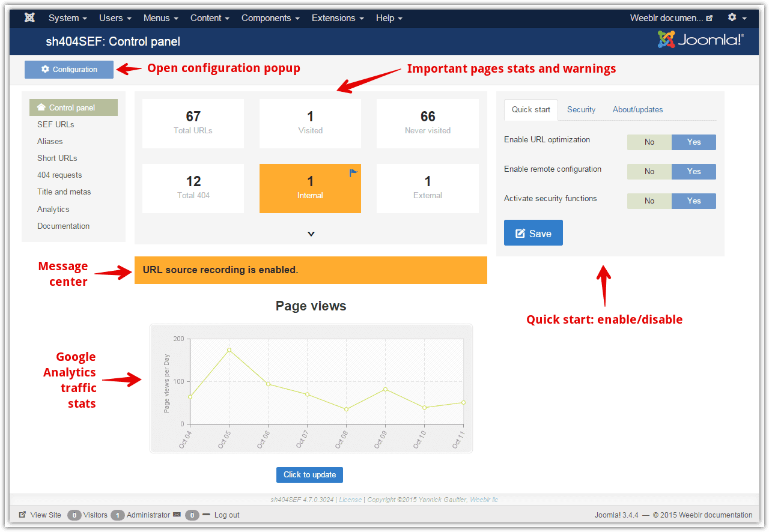Switch to the About/updates tab
The height and width of the screenshot is (532, 769).
tap(638, 110)
